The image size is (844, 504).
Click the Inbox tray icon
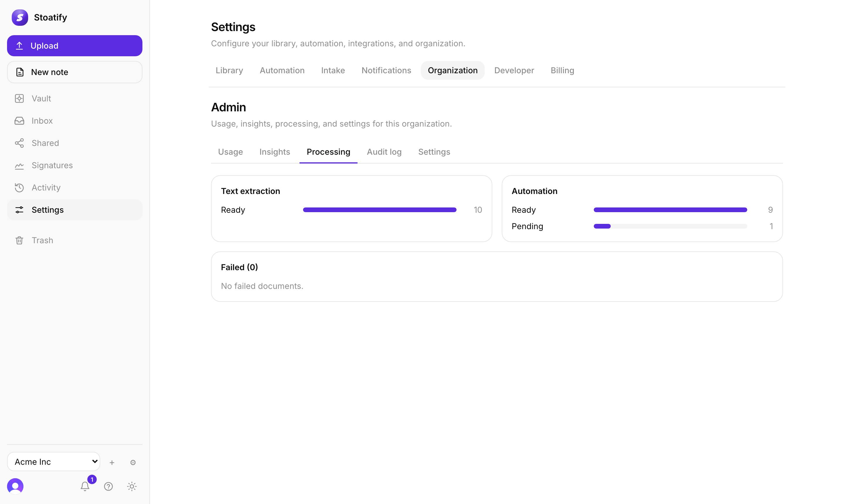pos(19,121)
